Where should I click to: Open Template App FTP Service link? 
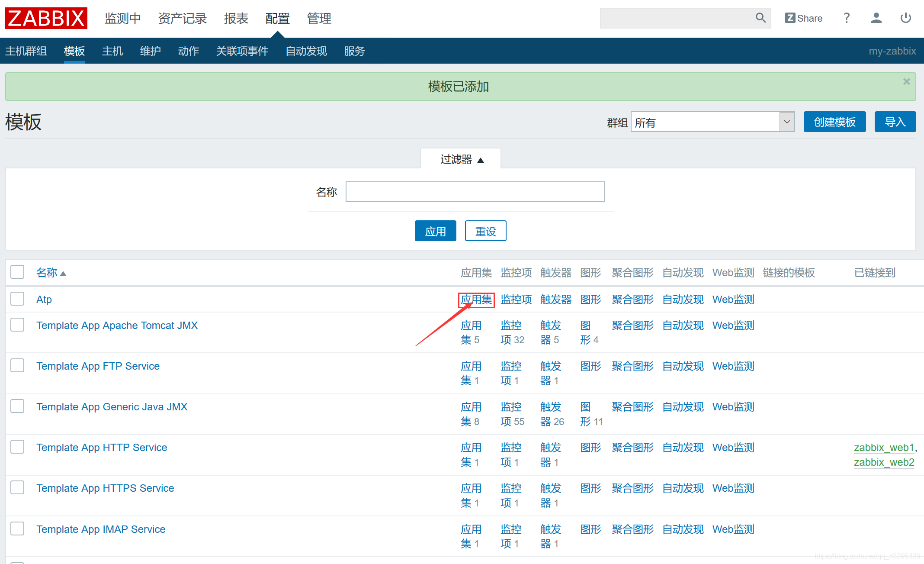coord(98,366)
